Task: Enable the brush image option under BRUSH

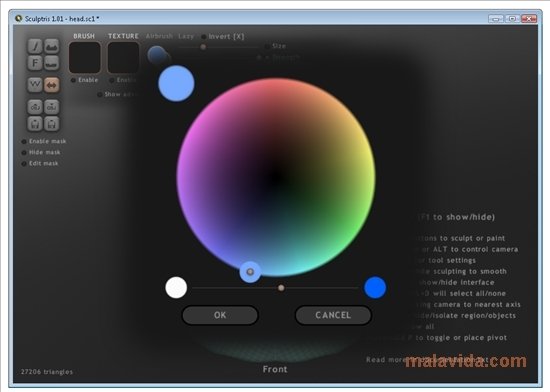Action: tap(85, 80)
